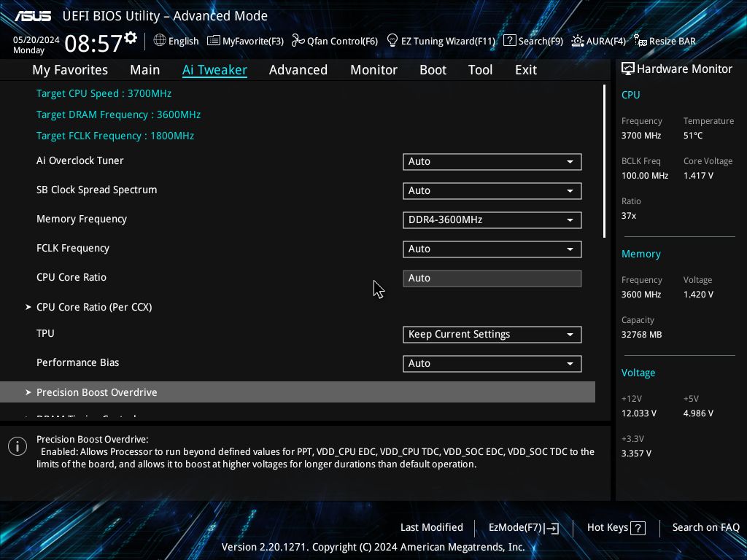Viewport: 747px width, 560px height.
Task: Click the EZ Tuning Wizard bulb icon
Action: (392, 41)
